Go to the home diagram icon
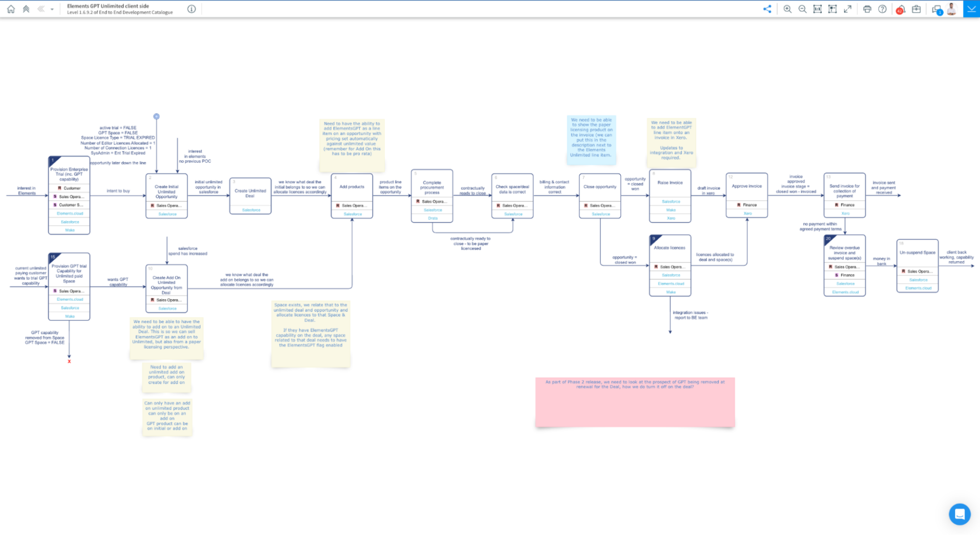Image resolution: width=980 pixels, height=535 pixels. (x=11, y=9)
